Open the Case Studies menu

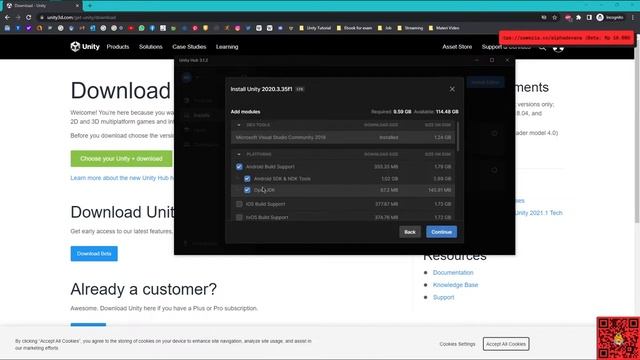tap(189, 47)
